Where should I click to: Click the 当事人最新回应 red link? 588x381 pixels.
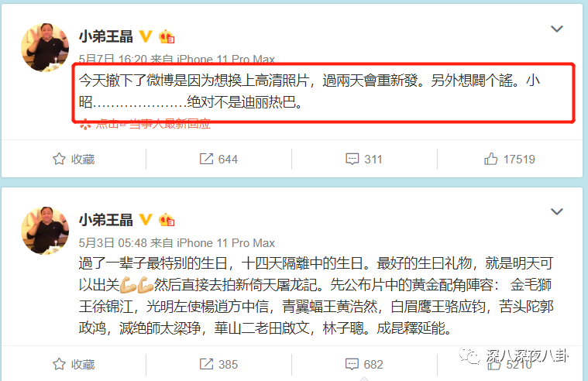[x=170, y=124]
